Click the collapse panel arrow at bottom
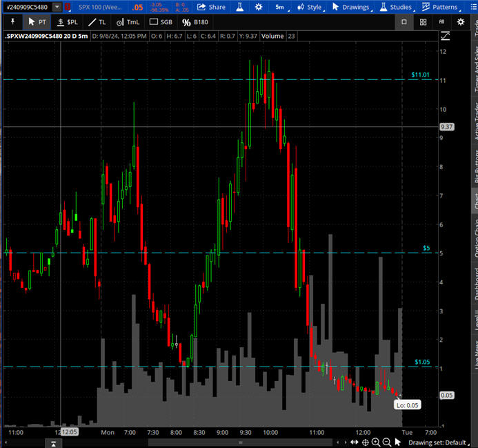Image resolution: width=478 pixels, height=448 pixels. (53, 443)
